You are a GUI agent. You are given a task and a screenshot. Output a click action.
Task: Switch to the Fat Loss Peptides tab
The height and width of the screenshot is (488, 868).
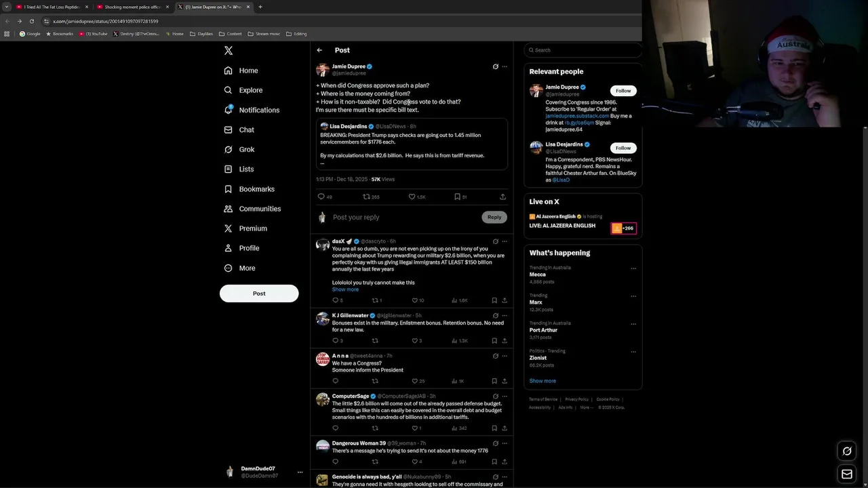pyautogui.click(x=53, y=7)
